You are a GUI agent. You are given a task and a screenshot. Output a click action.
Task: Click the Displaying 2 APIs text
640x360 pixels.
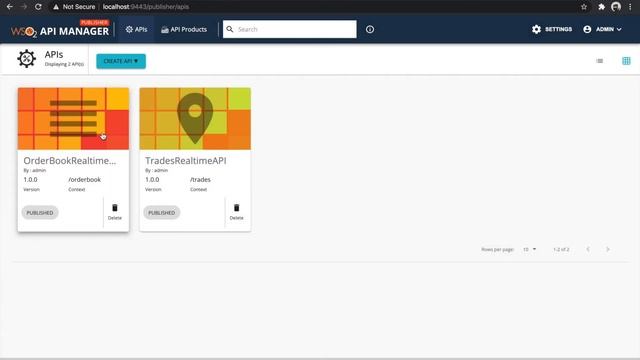tap(64, 64)
